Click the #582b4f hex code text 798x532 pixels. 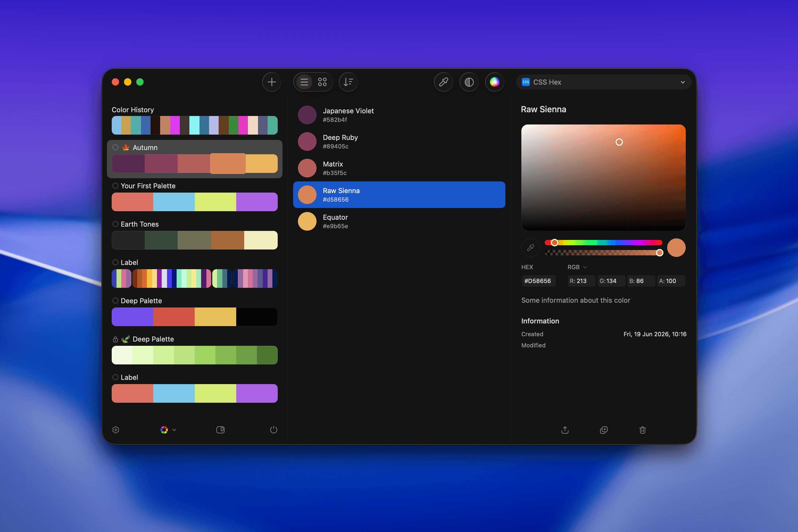tap(335, 120)
